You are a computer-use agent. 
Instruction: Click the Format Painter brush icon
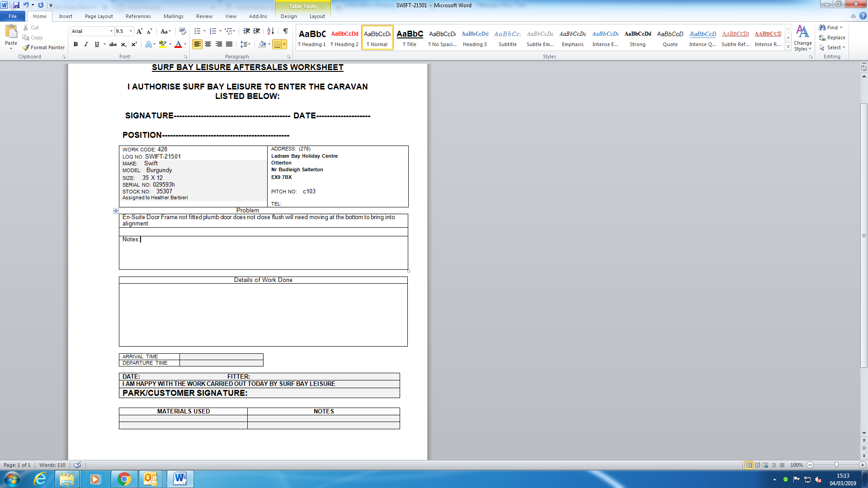26,47
